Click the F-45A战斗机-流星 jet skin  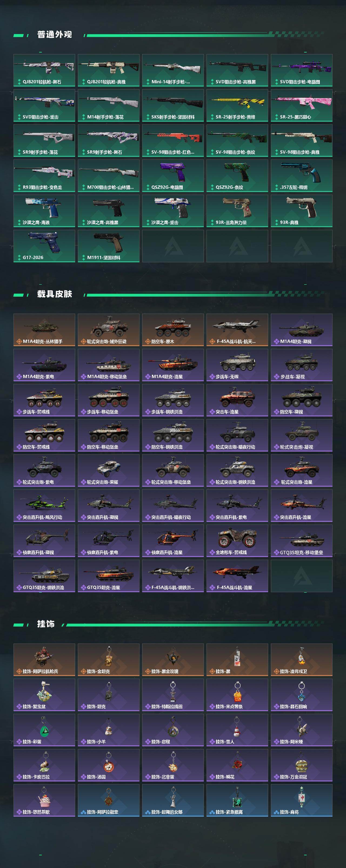pos(237,576)
